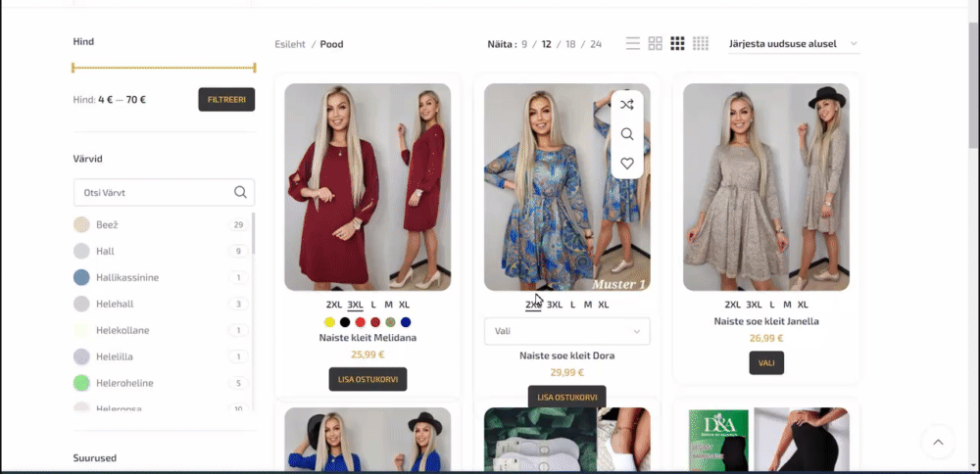Open quick view magnifier on Dora dress
The width and height of the screenshot is (980, 474).
[627, 134]
